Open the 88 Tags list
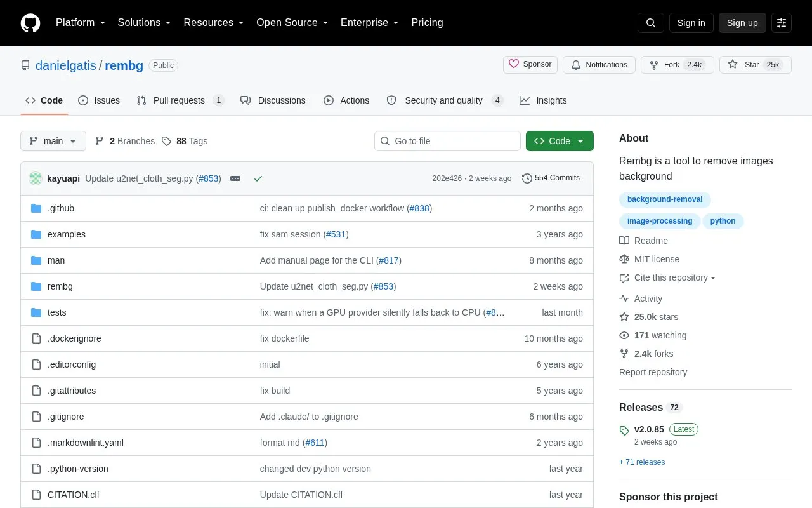Image resolution: width=812 pixels, height=508 pixels. tap(185, 141)
